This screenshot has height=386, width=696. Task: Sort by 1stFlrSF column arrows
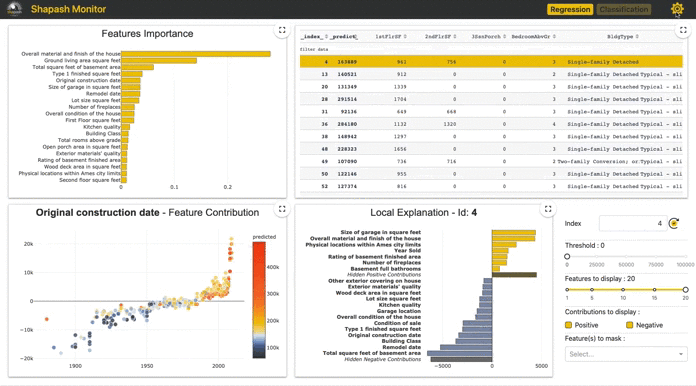(x=405, y=36)
